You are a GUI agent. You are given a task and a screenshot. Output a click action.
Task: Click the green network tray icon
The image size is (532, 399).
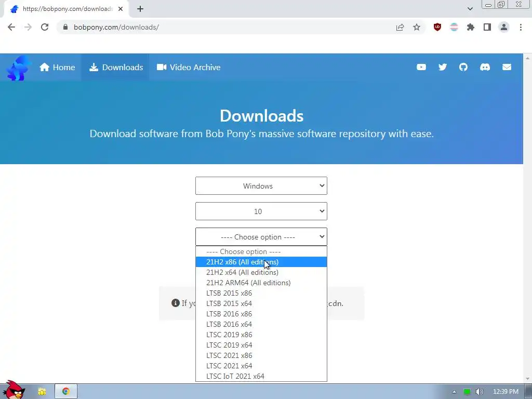pos(467,392)
